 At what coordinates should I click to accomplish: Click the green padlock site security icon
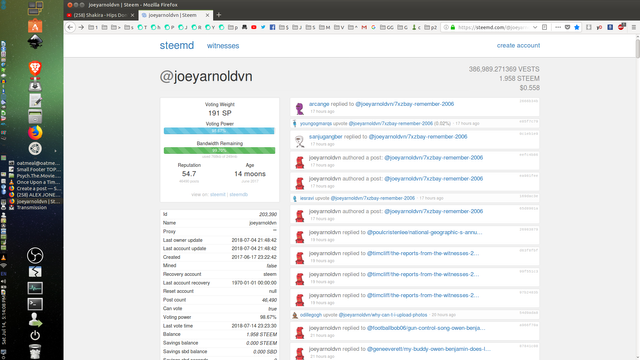453,27
